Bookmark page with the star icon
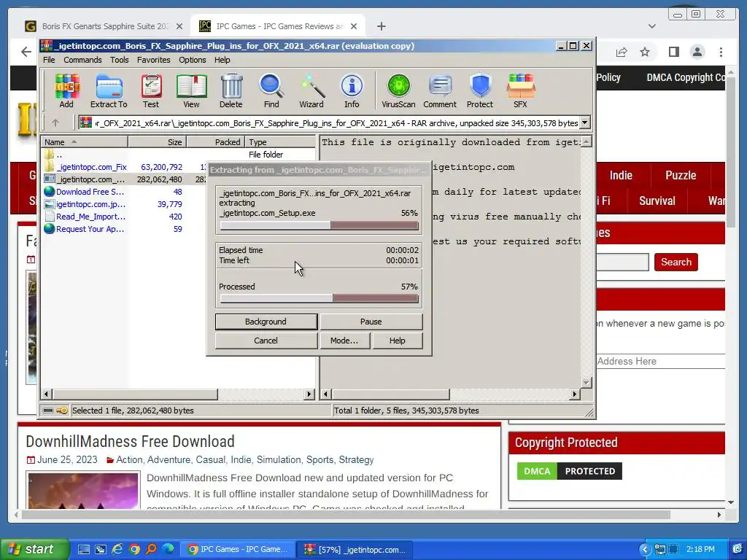Image resolution: width=747 pixels, height=560 pixels. [x=645, y=52]
